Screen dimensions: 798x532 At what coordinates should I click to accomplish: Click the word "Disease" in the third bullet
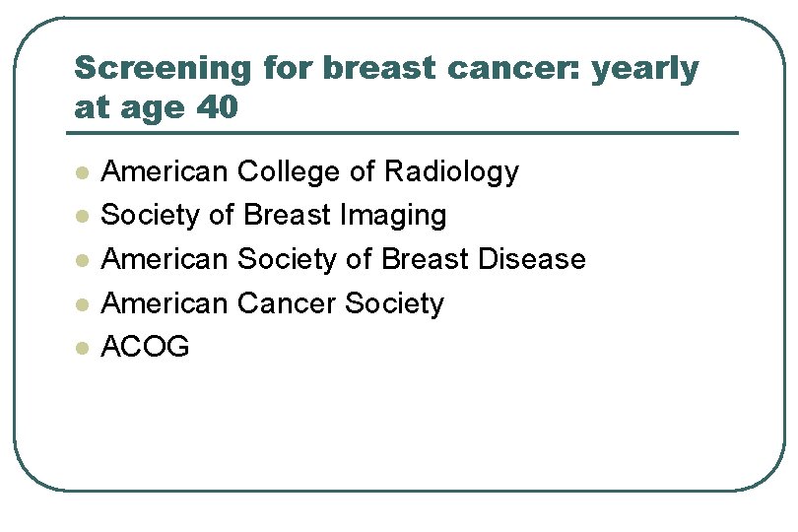coord(531,259)
